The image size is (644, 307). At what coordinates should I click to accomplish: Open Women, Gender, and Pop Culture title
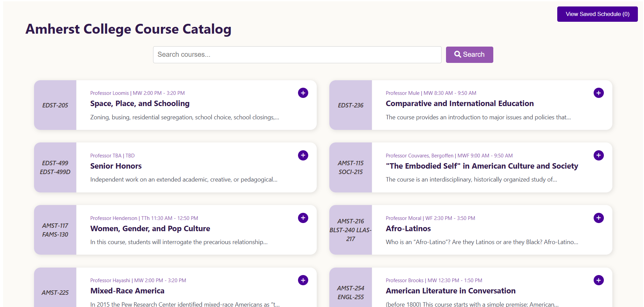[150, 228]
